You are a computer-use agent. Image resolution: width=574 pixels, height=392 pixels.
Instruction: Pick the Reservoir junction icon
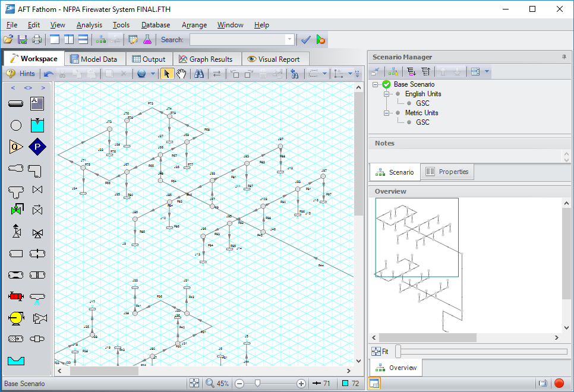(x=37, y=125)
